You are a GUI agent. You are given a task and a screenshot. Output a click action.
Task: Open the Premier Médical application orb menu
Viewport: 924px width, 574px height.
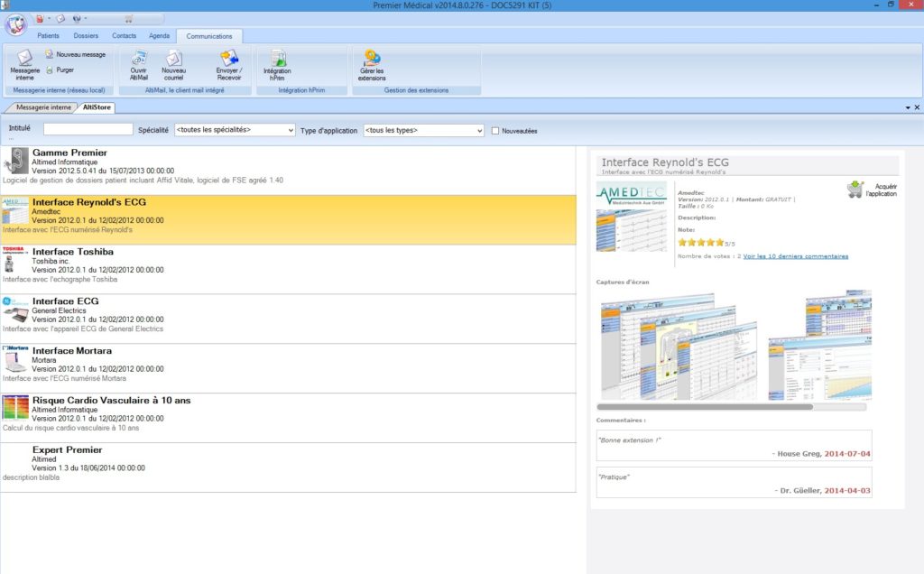16,25
